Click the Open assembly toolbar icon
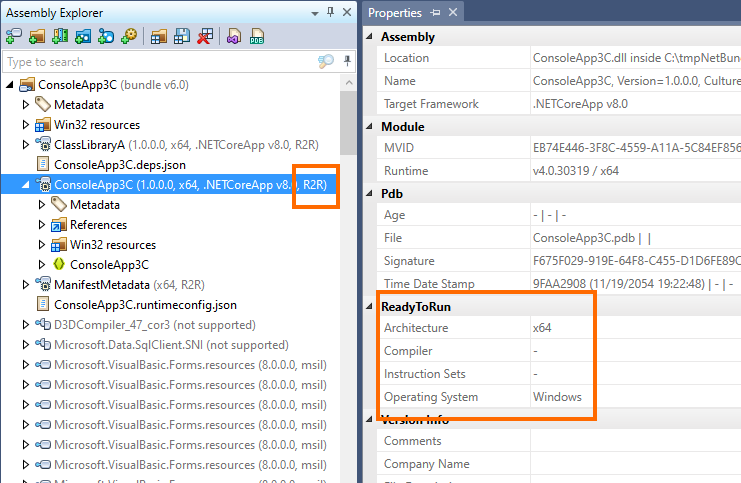 tap(14, 36)
